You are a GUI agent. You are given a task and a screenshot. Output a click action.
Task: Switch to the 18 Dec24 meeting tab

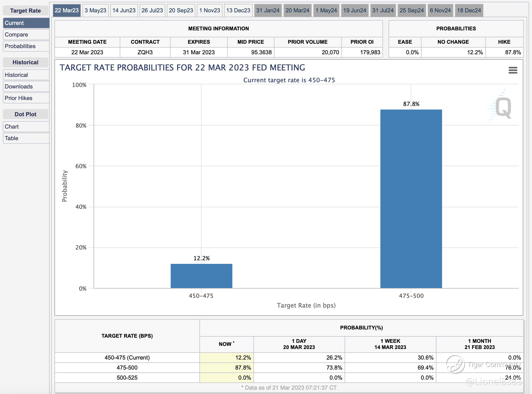469,11
